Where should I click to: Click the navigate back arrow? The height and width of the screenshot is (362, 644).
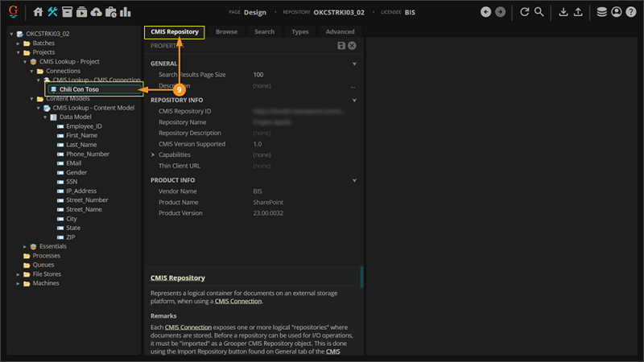point(485,12)
